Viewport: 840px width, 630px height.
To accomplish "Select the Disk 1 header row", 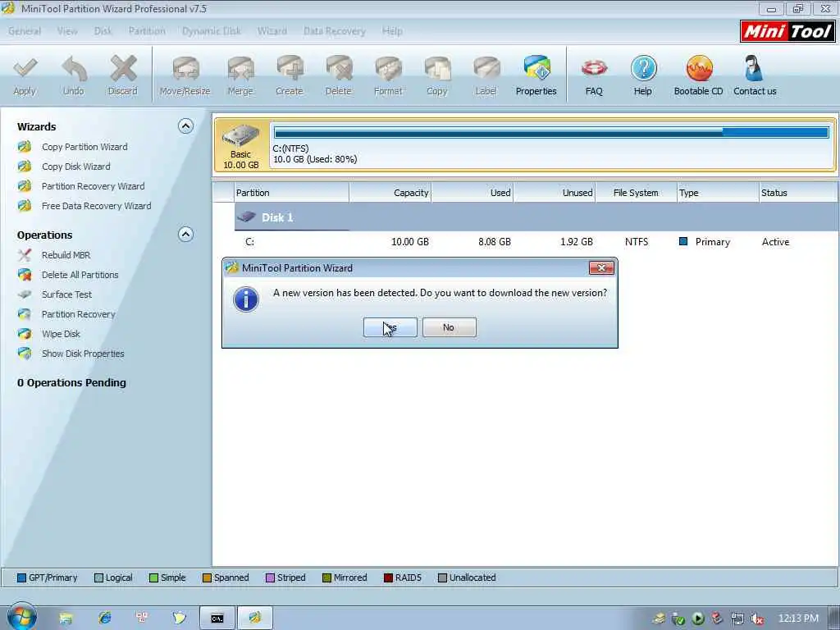I will coord(536,217).
